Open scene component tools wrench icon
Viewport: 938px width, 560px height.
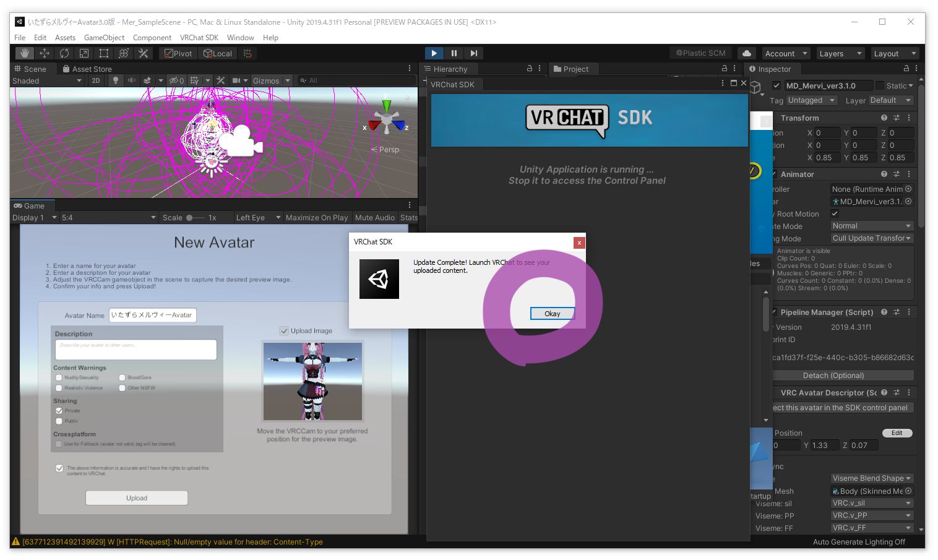click(x=220, y=80)
